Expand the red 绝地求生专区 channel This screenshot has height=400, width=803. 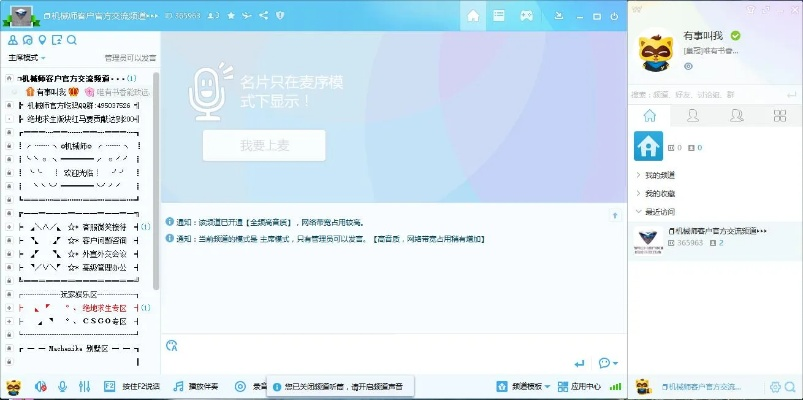pyautogui.click(x=9, y=308)
